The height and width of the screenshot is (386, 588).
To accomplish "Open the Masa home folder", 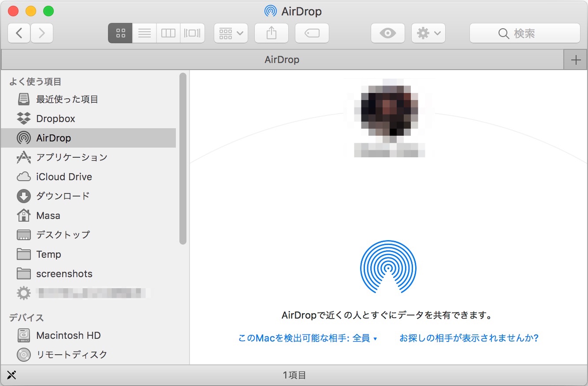I will pyautogui.click(x=88, y=215).
